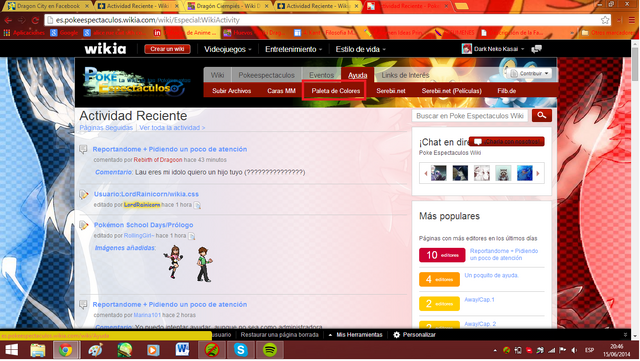Switch to Chrome on the taskbar

pyautogui.click(x=65, y=350)
